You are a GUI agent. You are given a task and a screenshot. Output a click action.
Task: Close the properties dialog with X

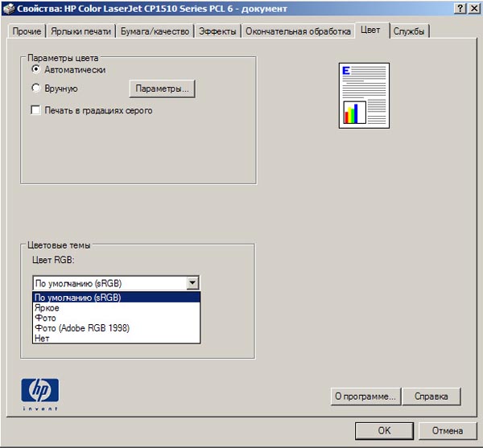(474, 8)
